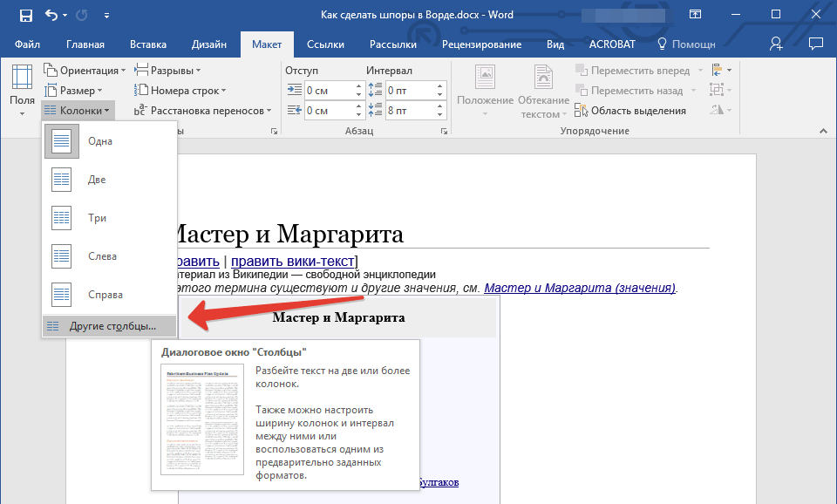This screenshot has height=504, width=837.
Task: Click the Save icon in title bar
Action: tap(25, 15)
